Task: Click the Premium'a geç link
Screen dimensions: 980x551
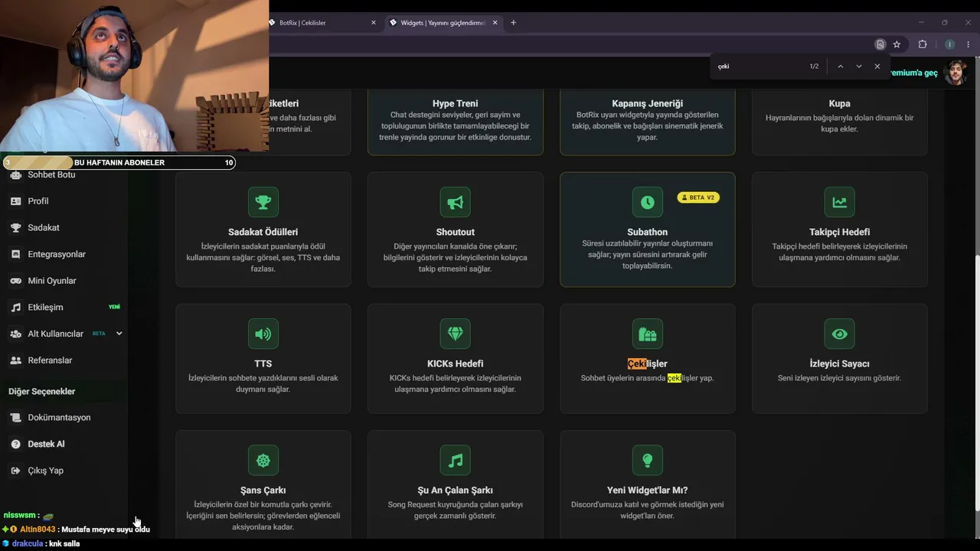Action: (x=913, y=73)
